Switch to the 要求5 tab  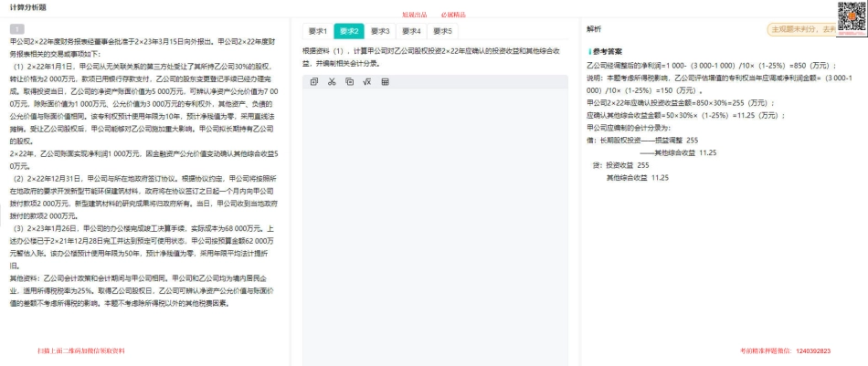(x=442, y=31)
